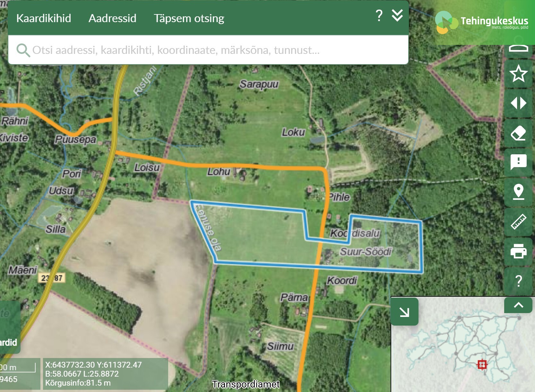Select the ruler measurement tool
Viewport: 535px width, 392px height.
coord(518,222)
